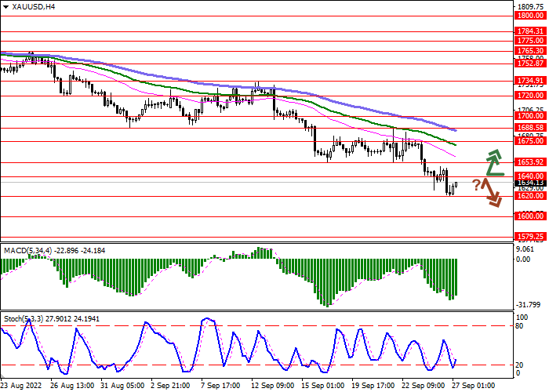Click the 23 Aug 2022 date label
Viewport: 549px width, 392px height.
pos(21,386)
